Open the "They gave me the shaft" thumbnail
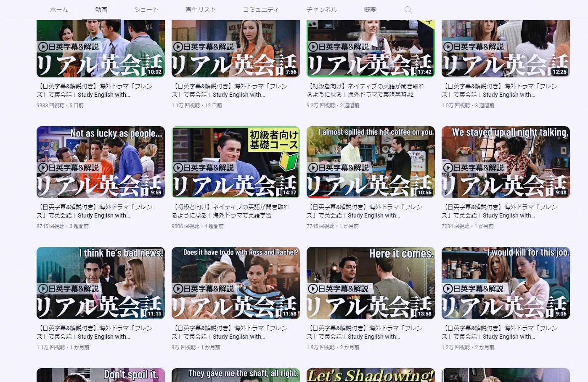The image size is (588, 382). 236,375
